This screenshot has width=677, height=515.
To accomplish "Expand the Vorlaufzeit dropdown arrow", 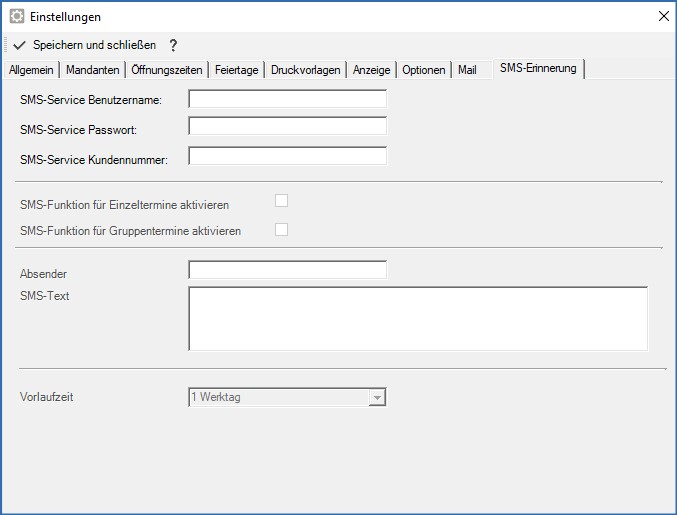I will [x=377, y=398].
